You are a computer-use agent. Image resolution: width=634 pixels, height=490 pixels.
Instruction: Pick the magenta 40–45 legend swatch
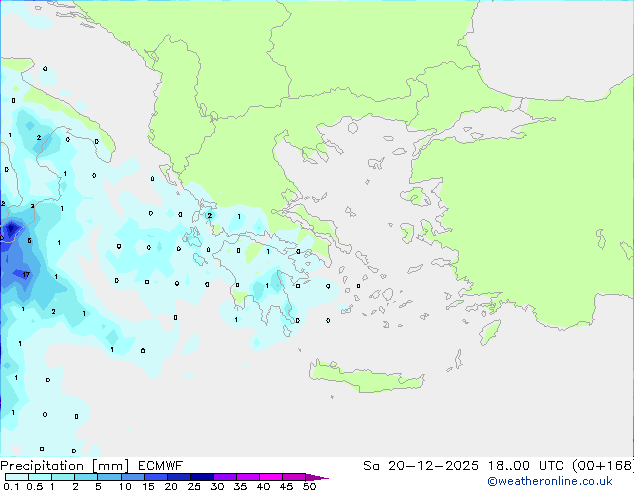[x=271, y=477]
